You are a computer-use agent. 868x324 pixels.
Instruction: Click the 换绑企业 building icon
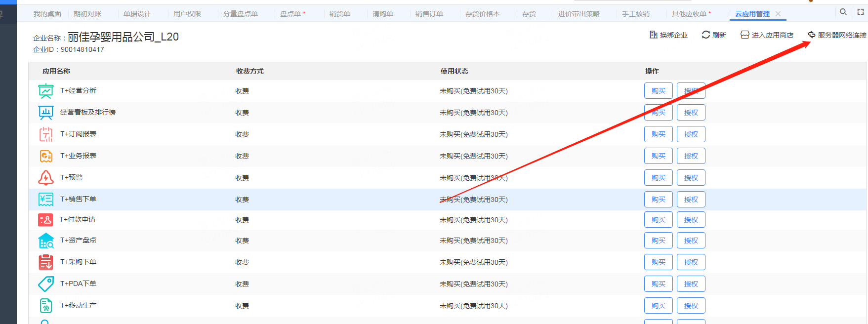653,35
